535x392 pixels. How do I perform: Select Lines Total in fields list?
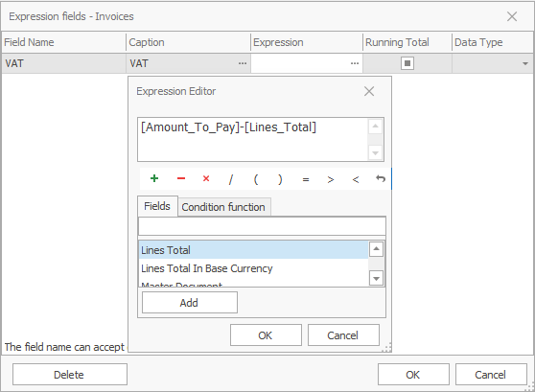[253, 250]
